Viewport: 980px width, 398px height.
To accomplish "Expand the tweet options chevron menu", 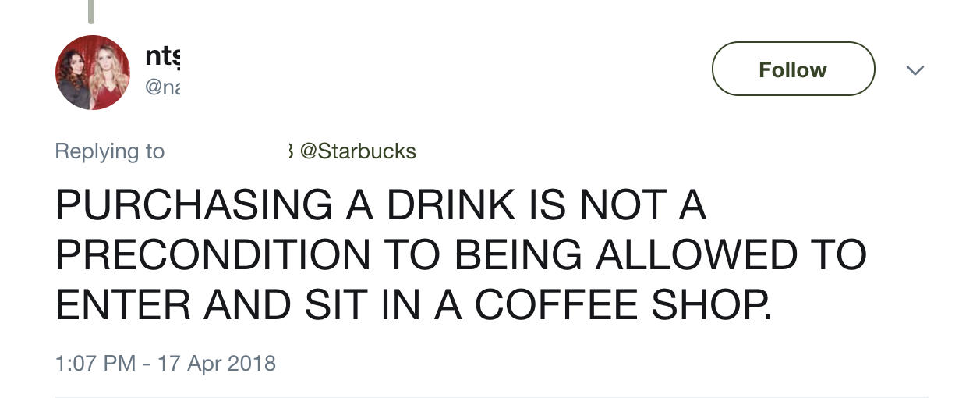I will click(915, 70).
